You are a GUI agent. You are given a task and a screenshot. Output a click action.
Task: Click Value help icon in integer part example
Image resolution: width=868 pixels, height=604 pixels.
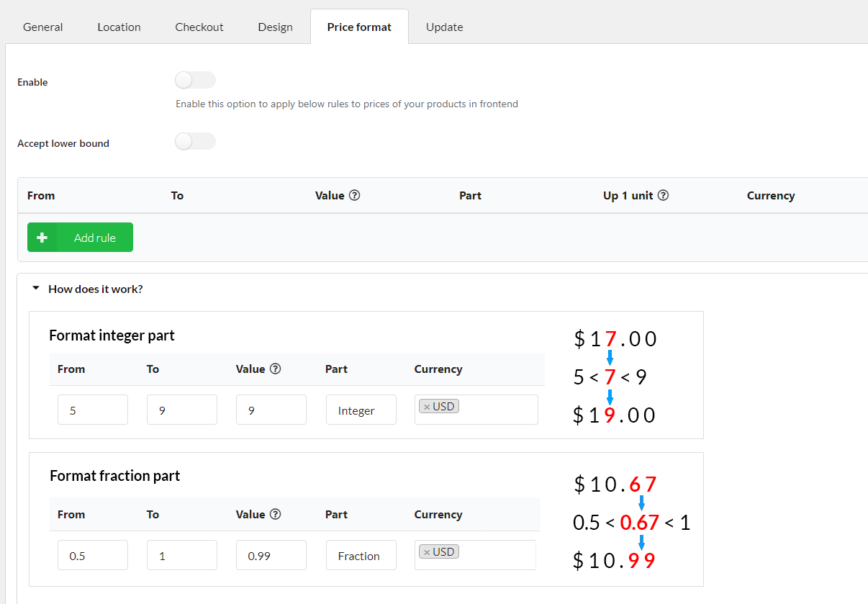click(275, 369)
